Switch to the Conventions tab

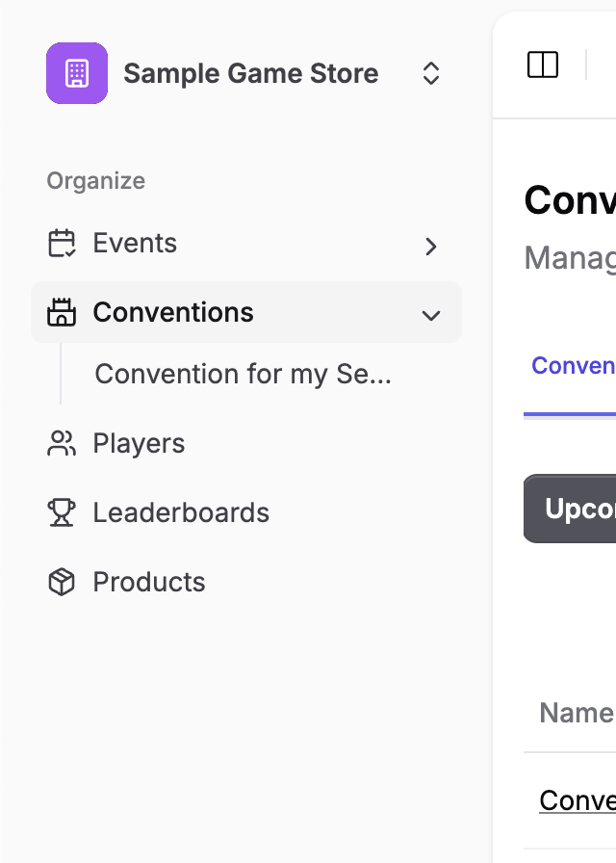coord(574,366)
